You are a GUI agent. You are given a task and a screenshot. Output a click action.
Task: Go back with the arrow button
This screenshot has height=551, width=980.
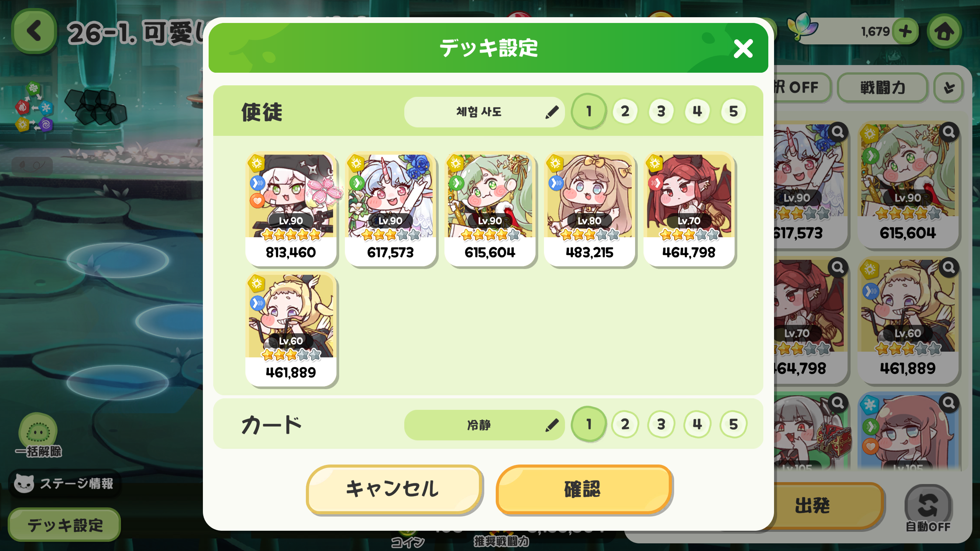tap(34, 31)
